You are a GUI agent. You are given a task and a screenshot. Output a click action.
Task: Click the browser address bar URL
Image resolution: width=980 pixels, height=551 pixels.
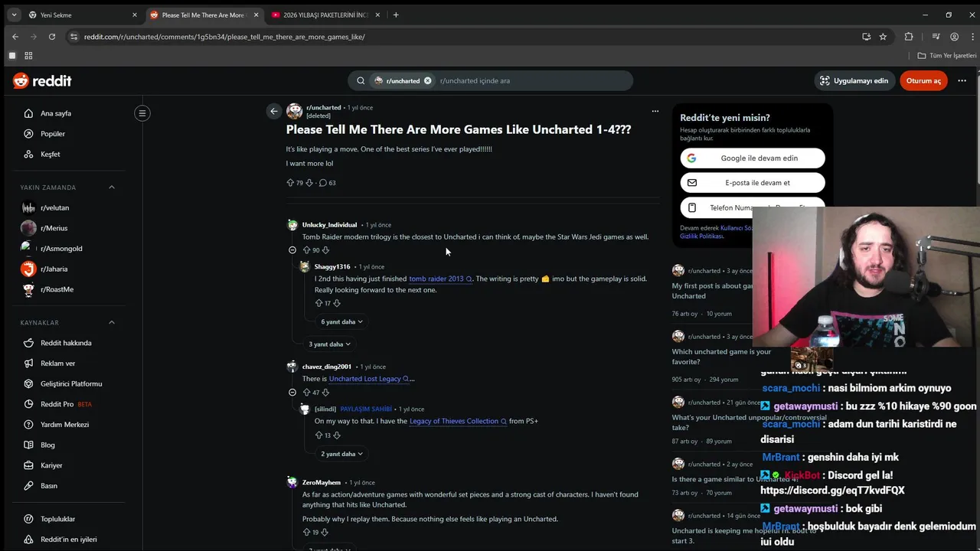pos(224,37)
